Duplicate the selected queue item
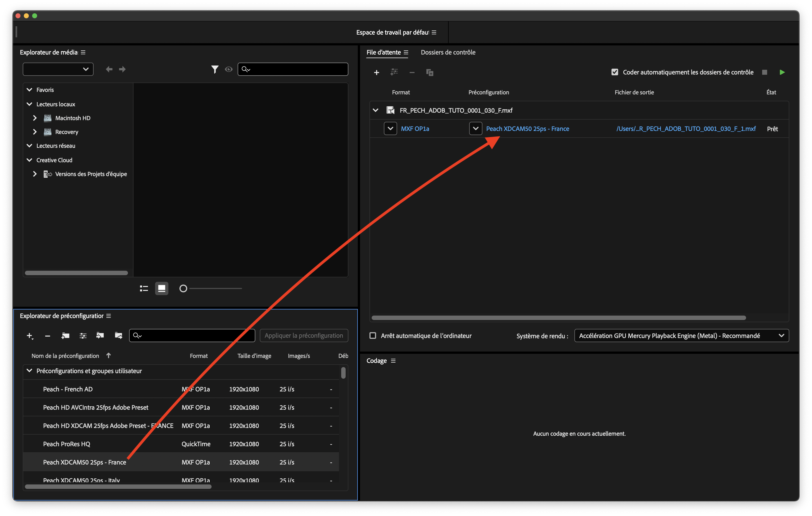Image resolution: width=812 pixels, height=516 pixels. (x=430, y=72)
